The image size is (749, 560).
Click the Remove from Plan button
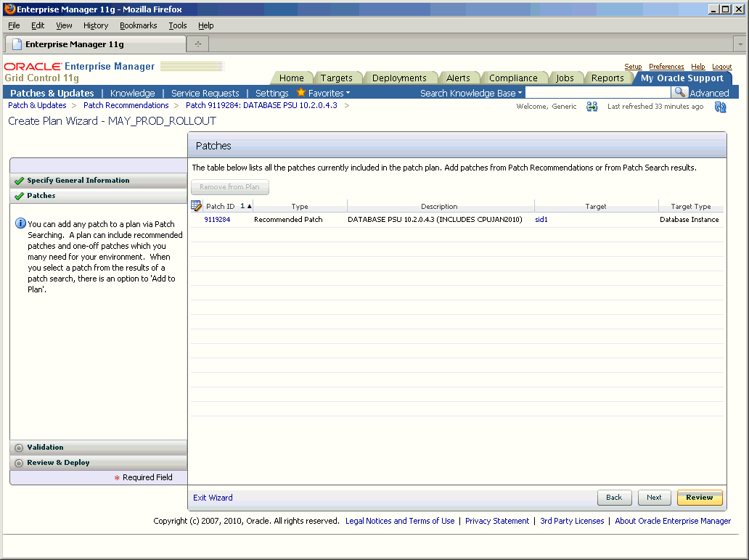(230, 187)
